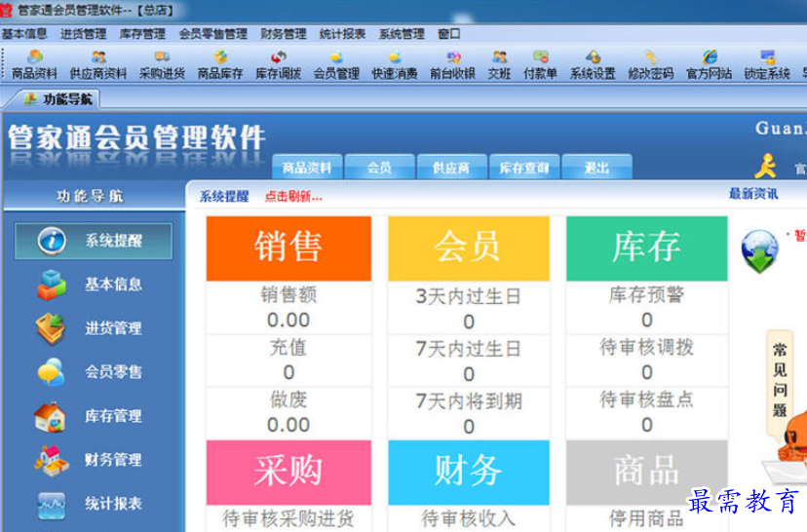Open 财务管理 in the sidebar
Screen dimensions: 807x532
pyautogui.click(x=90, y=460)
